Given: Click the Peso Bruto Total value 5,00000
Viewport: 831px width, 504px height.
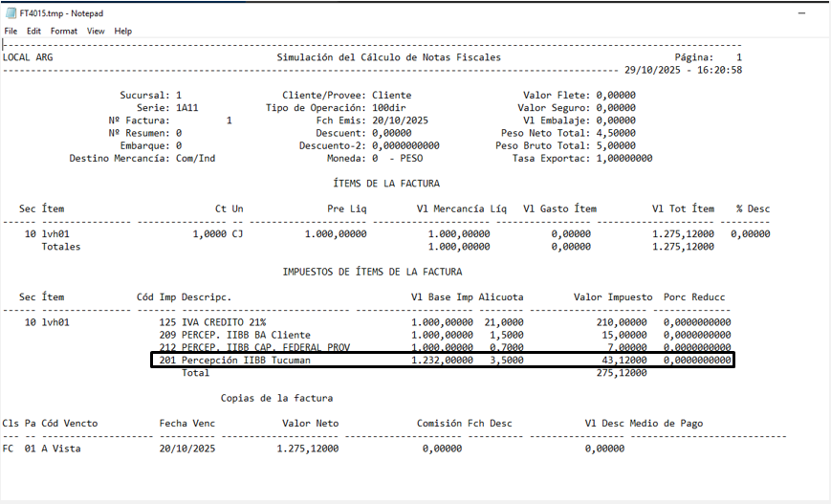Looking at the screenshot, I should pos(616,145).
